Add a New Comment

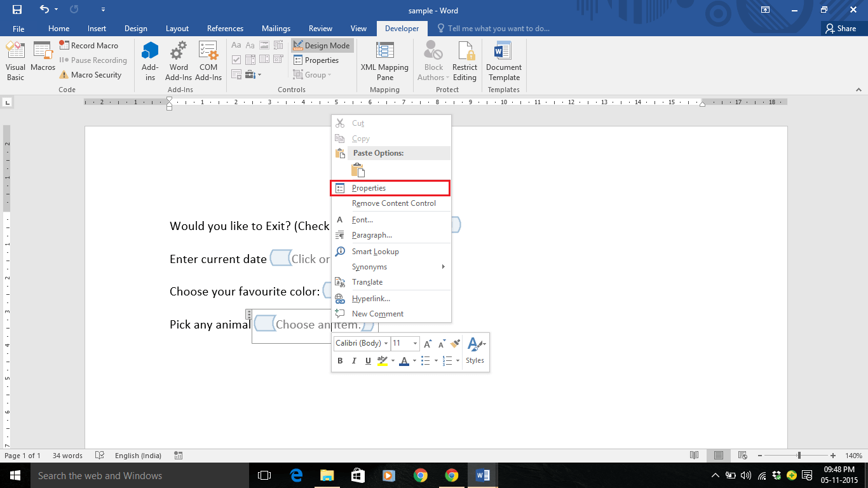[391, 314]
